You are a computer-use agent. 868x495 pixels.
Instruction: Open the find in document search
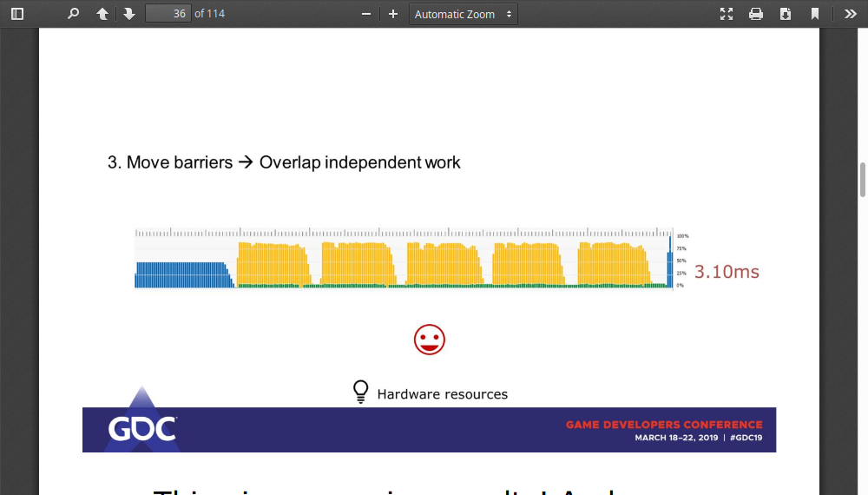click(73, 14)
